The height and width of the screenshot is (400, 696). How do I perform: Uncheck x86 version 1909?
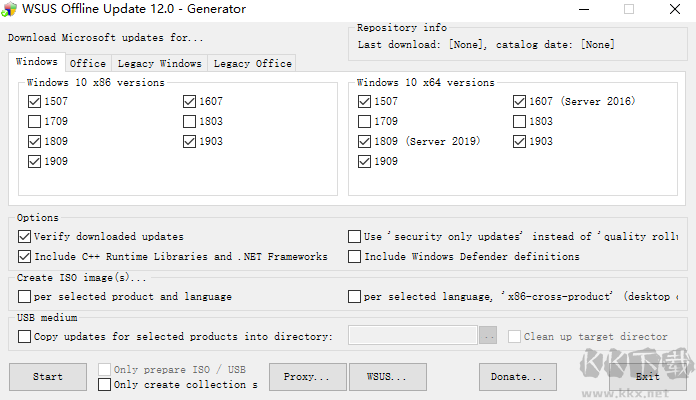pos(34,161)
